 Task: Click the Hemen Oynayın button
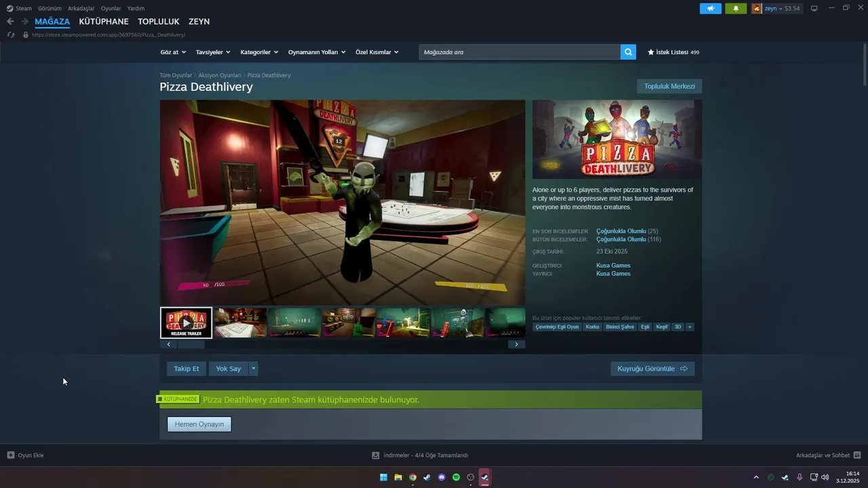coord(199,424)
